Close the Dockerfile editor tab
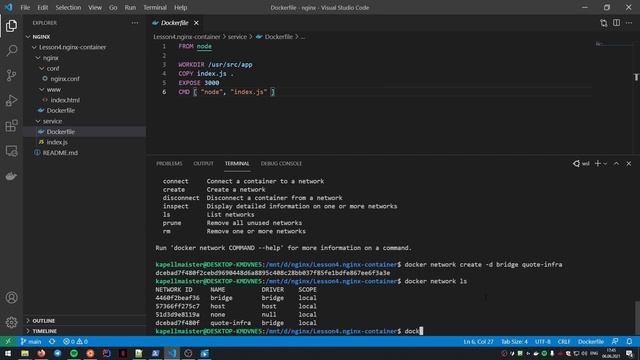This screenshot has width=640, height=360. pyautogui.click(x=196, y=23)
